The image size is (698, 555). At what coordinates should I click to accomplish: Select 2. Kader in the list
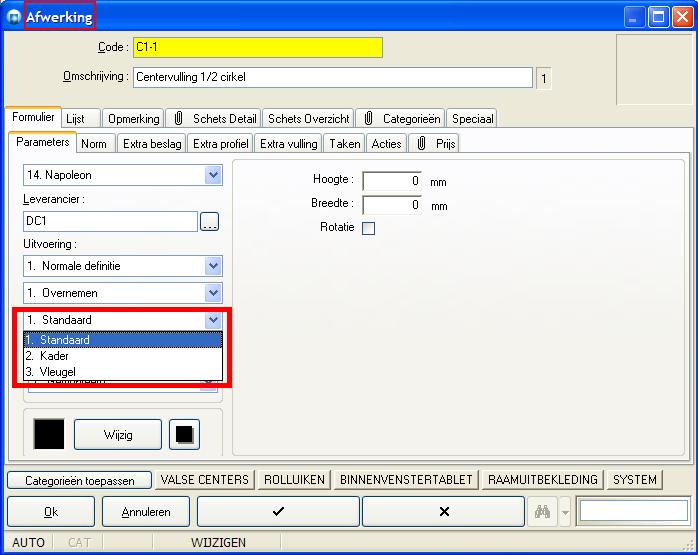(x=123, y=356)
